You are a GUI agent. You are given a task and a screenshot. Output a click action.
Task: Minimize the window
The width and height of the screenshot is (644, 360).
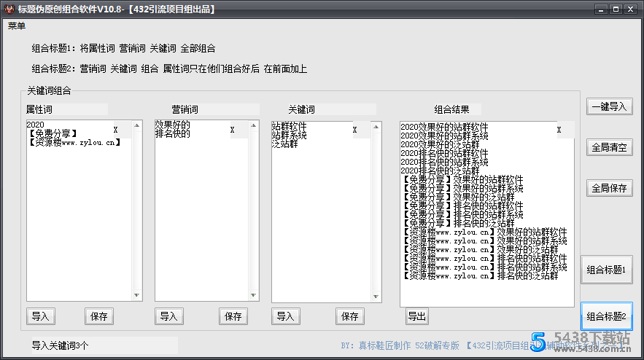click(x=601, y=9)
